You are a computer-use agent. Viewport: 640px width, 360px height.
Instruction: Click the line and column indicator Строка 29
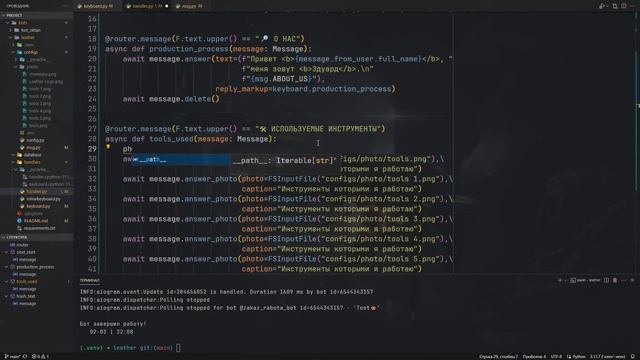point(498,357)
